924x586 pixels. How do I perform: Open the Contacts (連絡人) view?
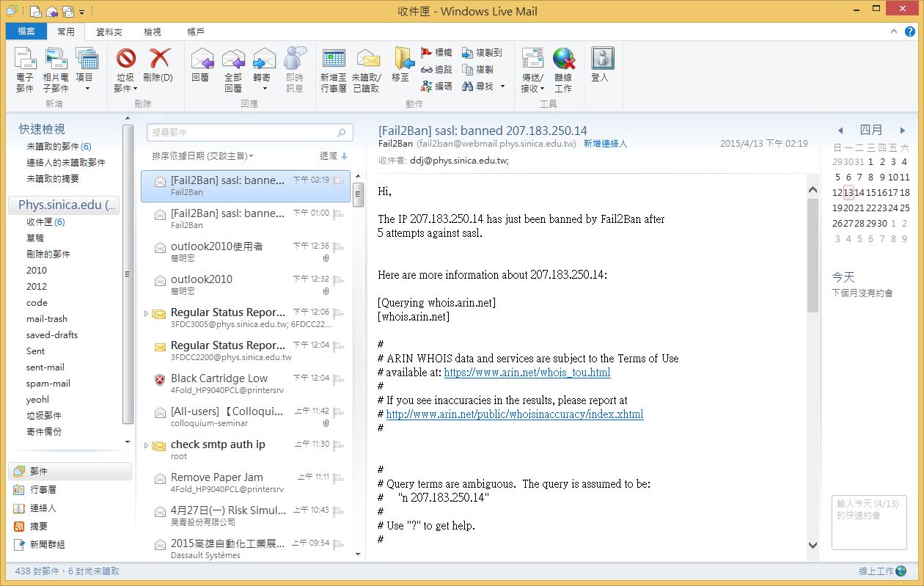tap(43, 508)
